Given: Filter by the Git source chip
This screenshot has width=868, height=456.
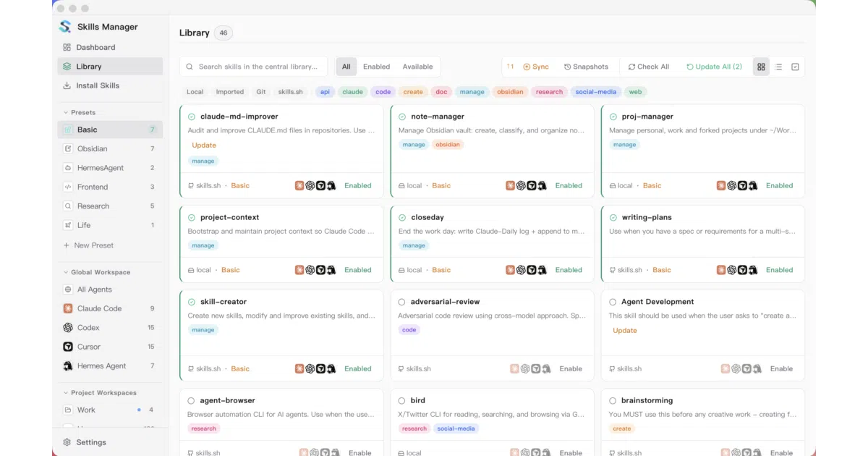Looking at the screenshot, I should pos(261,92).
